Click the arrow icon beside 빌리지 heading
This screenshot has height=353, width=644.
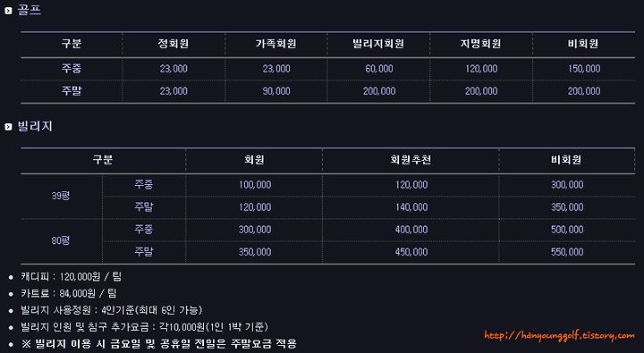[8, 127]
